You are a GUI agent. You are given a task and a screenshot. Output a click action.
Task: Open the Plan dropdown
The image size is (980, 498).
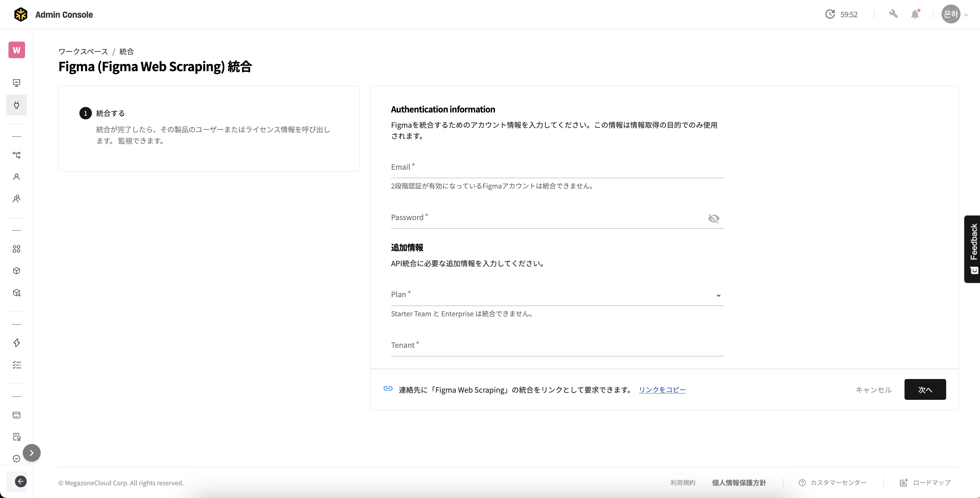[x=718, y=295]
